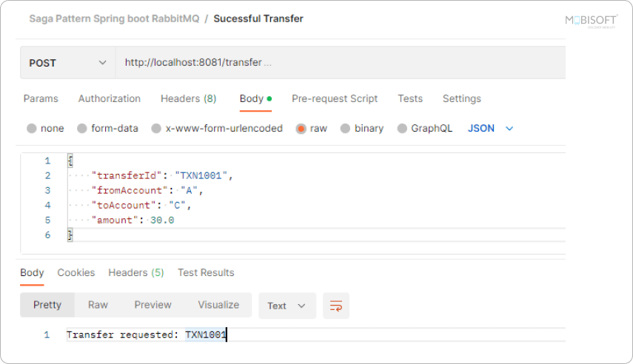Open the Saga Pattern Spring boot RabbitMQ collection link
Screen dimensions: 633x364
(x=114, y=19)
